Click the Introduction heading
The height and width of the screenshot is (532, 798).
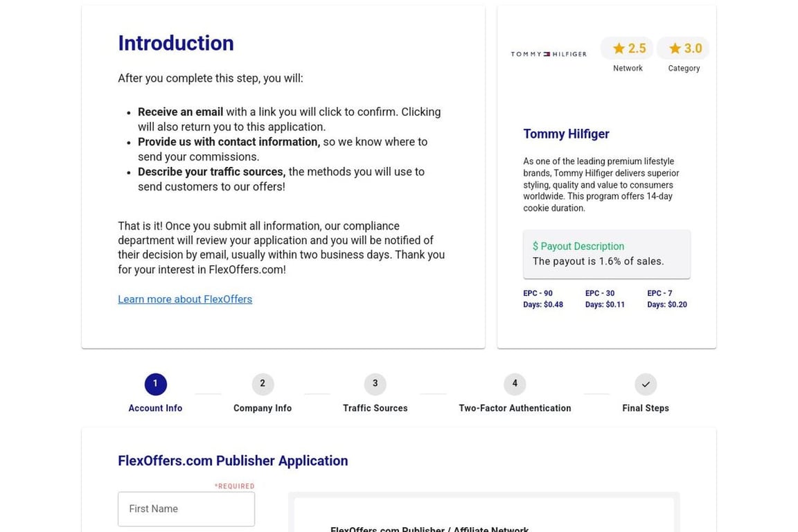(x=176, y=43)
